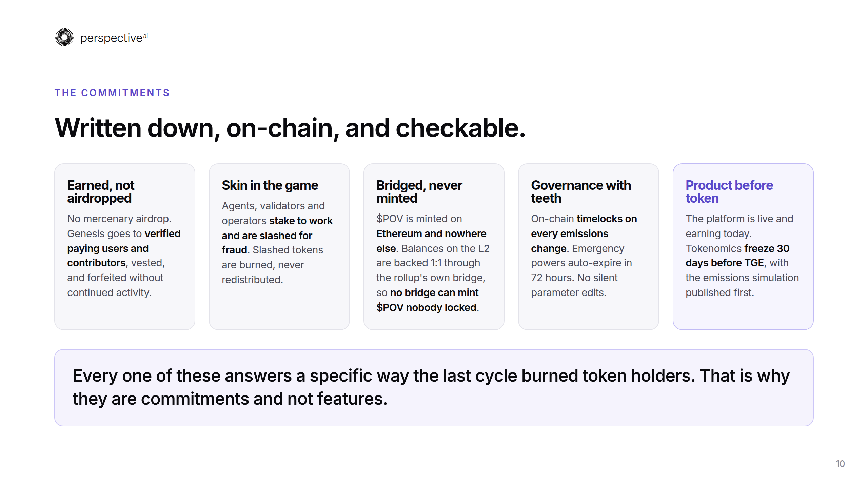The height and width of the screenshot is (488, 868).
Task: Click the Governance with teeth heading
Action: [581, 192]
